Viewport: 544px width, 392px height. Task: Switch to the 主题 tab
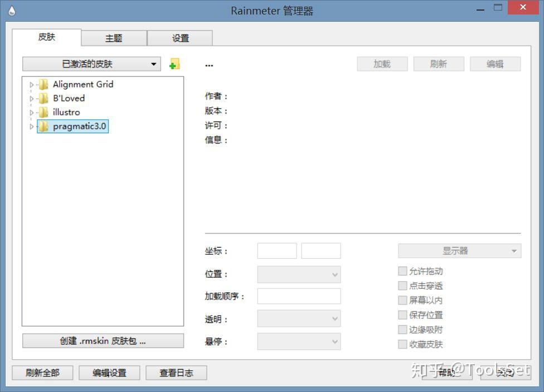click(x=114, y=38)
